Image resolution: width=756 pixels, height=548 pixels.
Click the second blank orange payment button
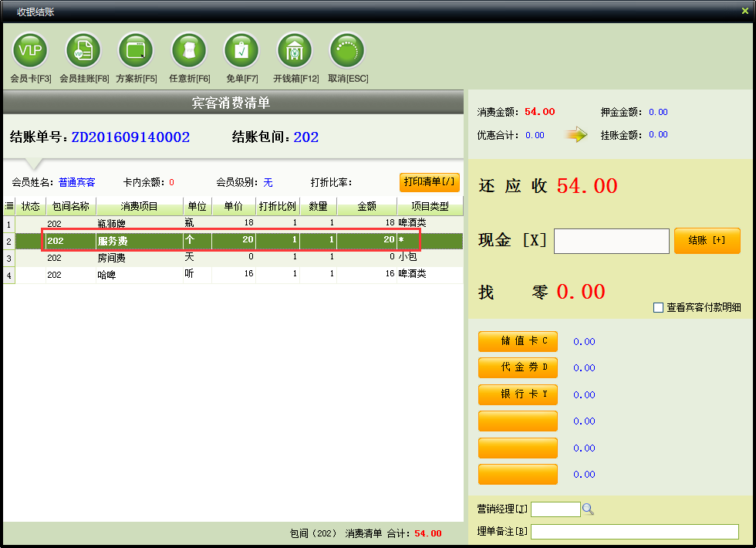pyautogui.click(x=518, y=448)
